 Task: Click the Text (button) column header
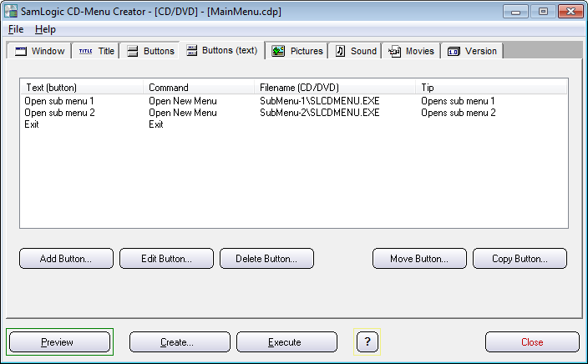click(x=82, y=88)
